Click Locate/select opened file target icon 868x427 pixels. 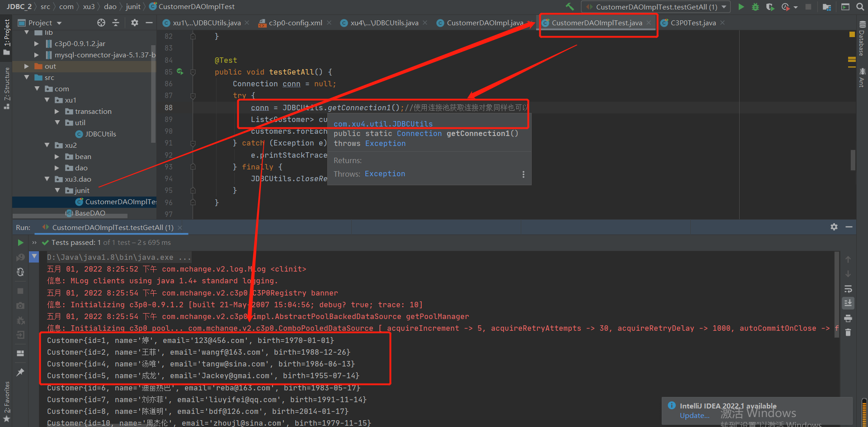[101, 23]
